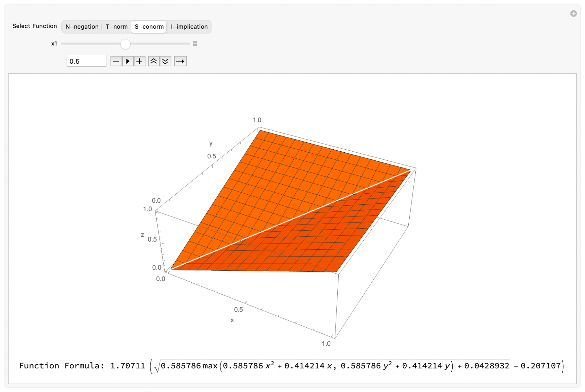
Task: Click the x axis label on plot
Action: [232, 320]
